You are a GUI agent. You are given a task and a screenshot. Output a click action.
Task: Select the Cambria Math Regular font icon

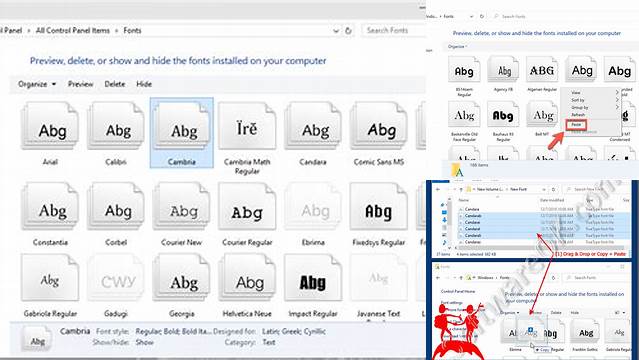click(x=247, y=126)
